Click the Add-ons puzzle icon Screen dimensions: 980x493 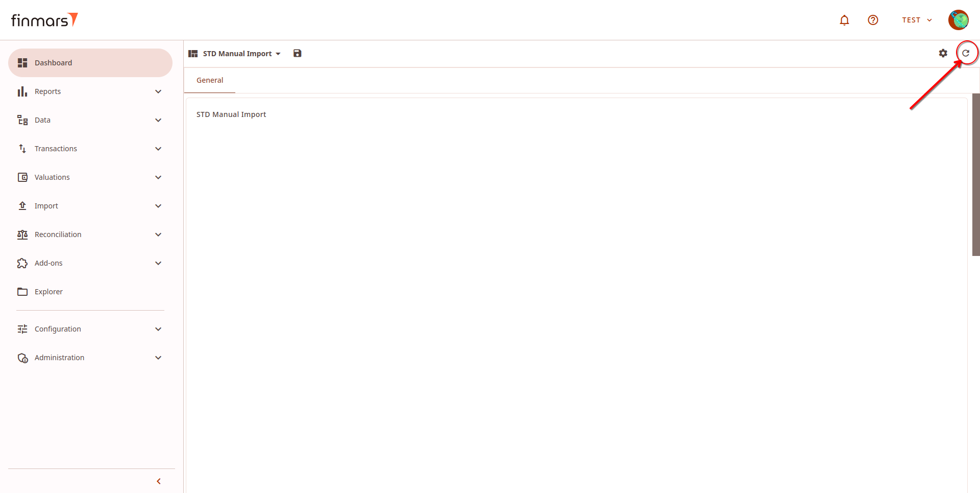click(22, 263)
